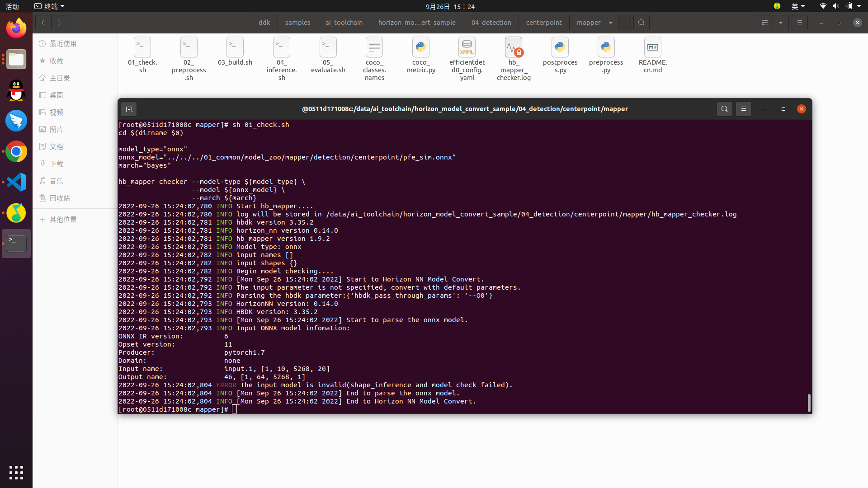Go to 04_detection path segment
This screenshot has height=488, width=868.
pyautogui.click(x=491, y=23)
